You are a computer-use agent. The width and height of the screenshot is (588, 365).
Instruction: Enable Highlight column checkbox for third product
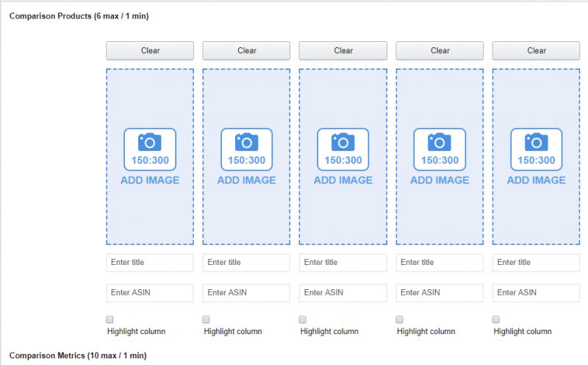tap(304, 319)
